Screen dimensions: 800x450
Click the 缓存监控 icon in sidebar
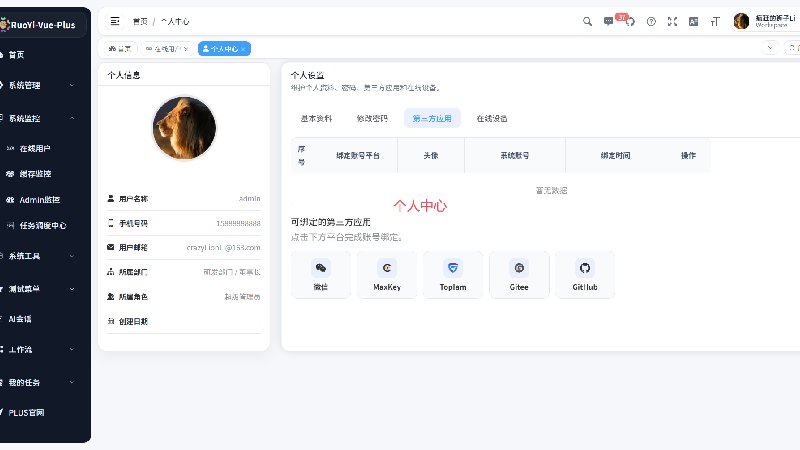click(10, 173)
